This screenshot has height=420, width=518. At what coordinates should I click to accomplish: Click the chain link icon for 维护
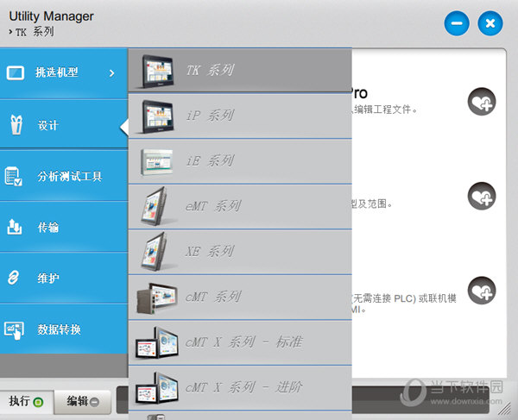pyautogui.click(x=14, y=278)
